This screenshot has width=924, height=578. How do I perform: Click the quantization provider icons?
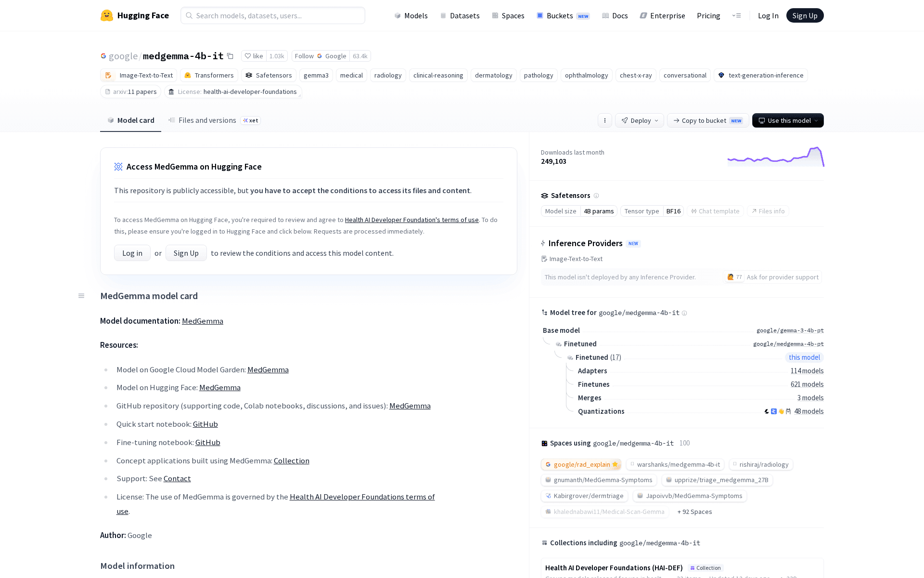[x=777, y=411]
